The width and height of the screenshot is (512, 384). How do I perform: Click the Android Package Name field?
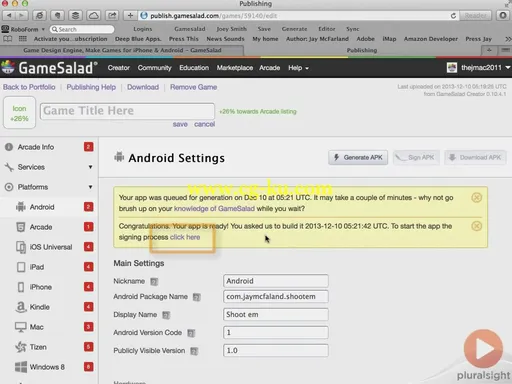coord(276,296)
